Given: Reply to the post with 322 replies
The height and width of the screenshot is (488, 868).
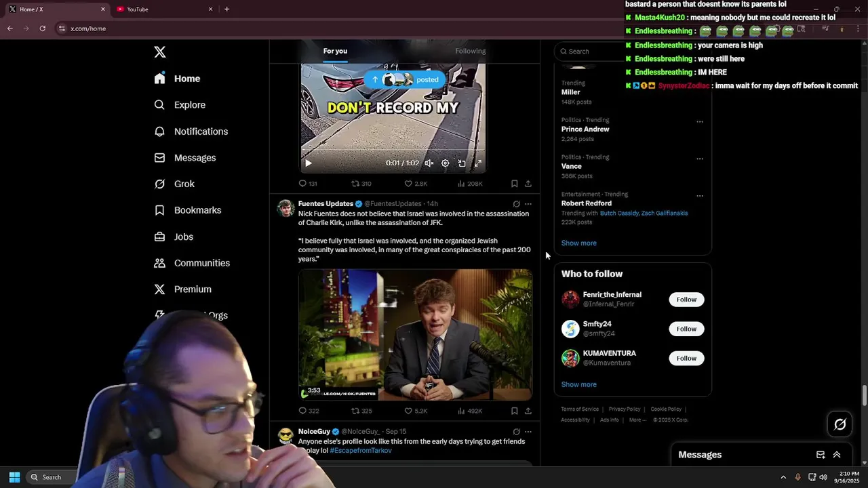Looking at the screenshot, I should pyautogui.click(x=309, y=411).
